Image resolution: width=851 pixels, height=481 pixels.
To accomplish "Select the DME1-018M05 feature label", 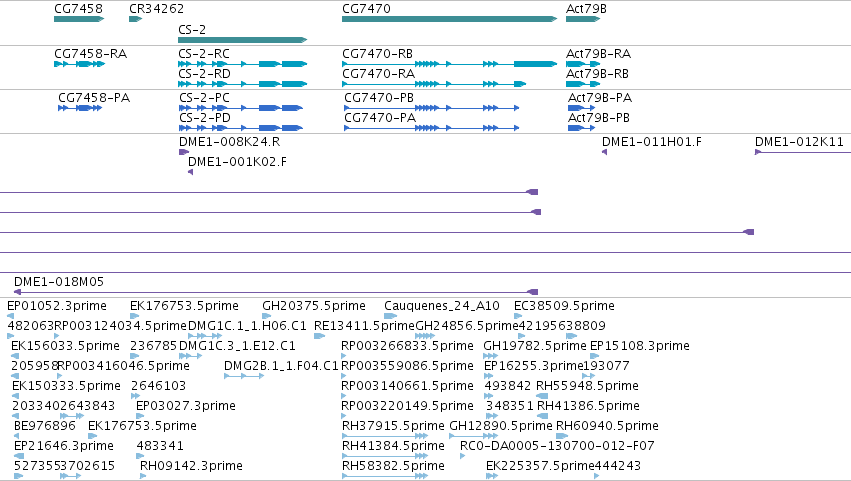I will [x=59, y=282].
